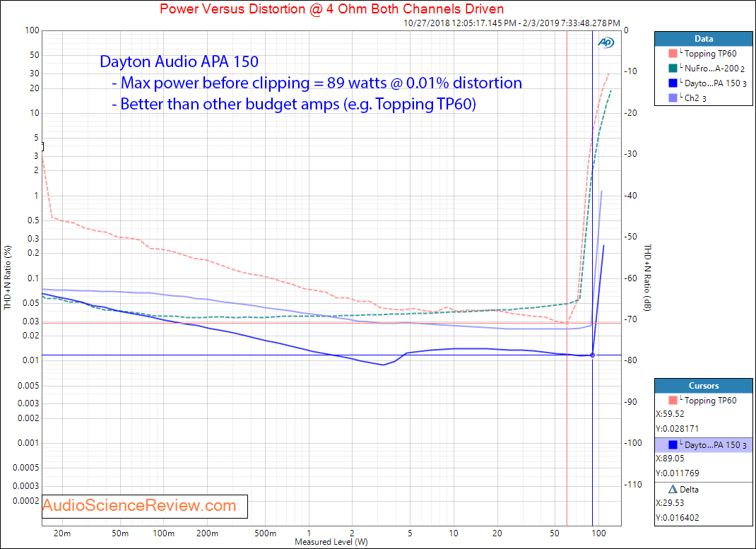This screenshot has width=756, height=549.
Task: Click the THD+N Ratio (%) left axis label
Action: 7,278
